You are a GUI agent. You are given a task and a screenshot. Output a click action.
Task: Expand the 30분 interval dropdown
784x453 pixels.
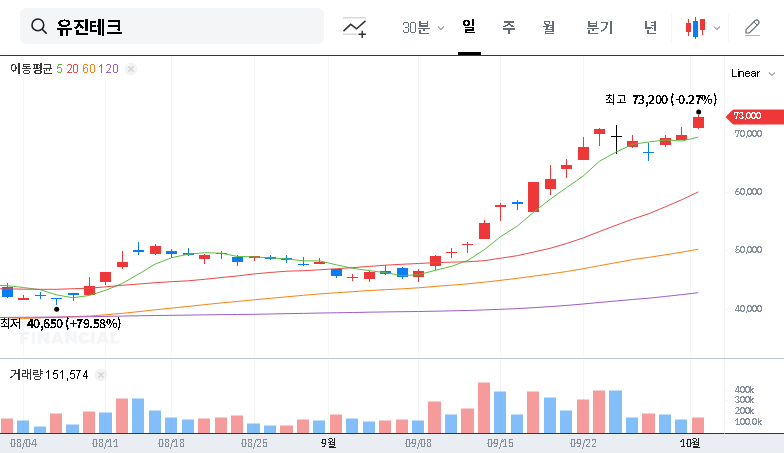[x=423, y=28]
